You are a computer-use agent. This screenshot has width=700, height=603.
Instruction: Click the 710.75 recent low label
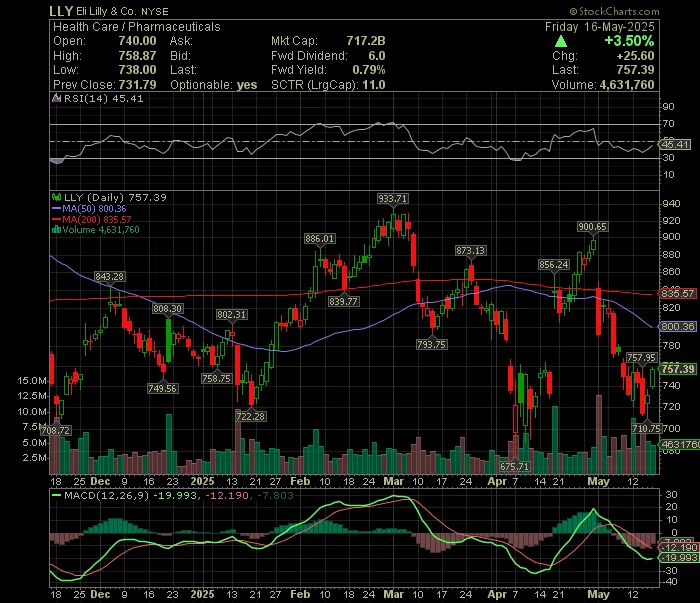[x=646, y=428]
